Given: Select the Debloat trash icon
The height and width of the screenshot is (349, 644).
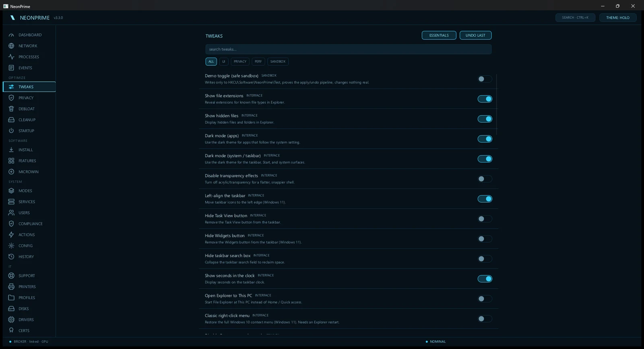Looking at the screenshot, I should coord(11,109).
